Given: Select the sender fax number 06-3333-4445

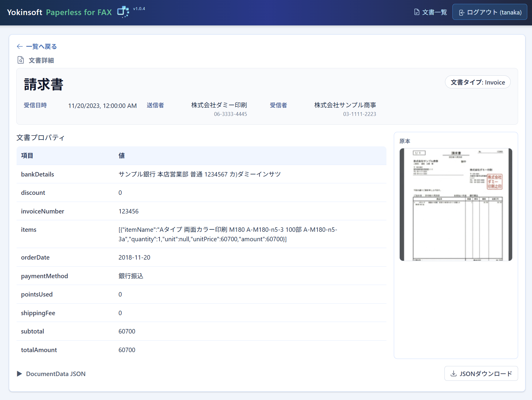Looking at the screenshot, I should point(230,114).
